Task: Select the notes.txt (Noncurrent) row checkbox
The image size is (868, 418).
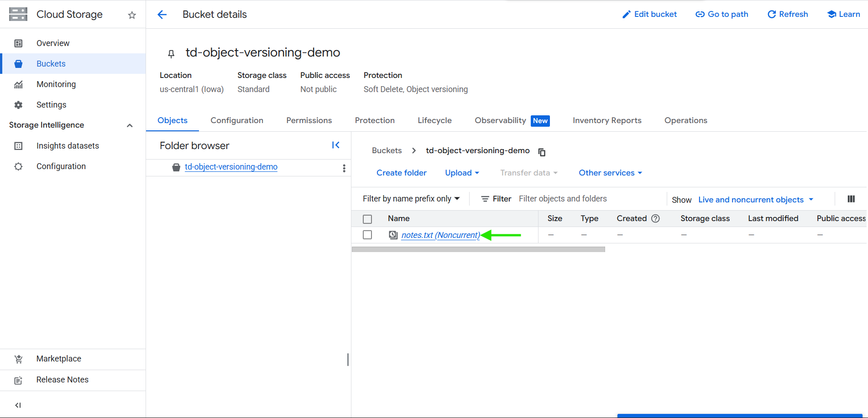Action: pyautogui.click(x=367, y=235)
